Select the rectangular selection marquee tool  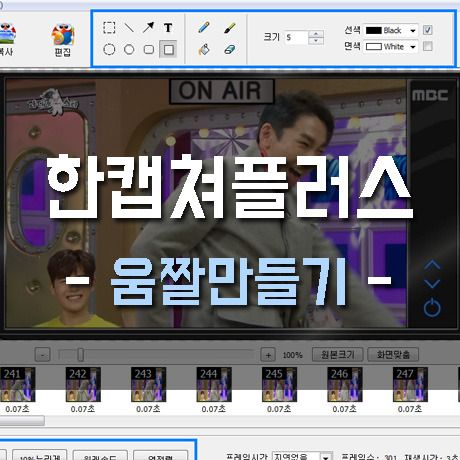click(x=109, y=28)
